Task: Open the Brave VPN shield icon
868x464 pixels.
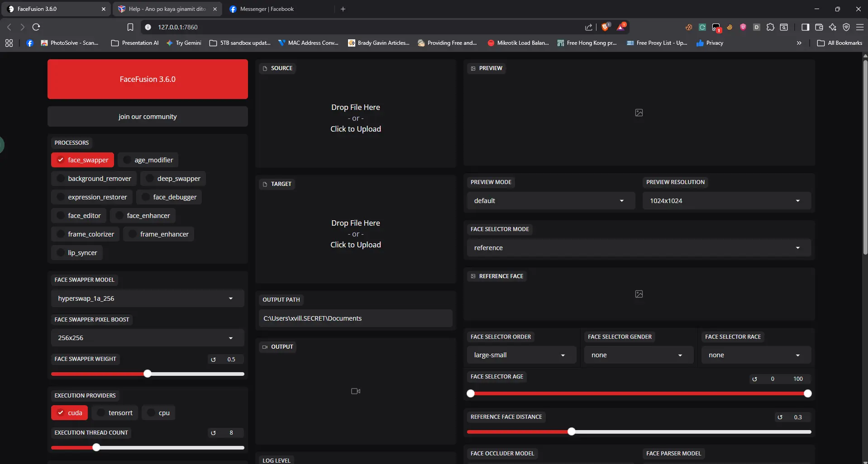Action: [x=846, y=27]
